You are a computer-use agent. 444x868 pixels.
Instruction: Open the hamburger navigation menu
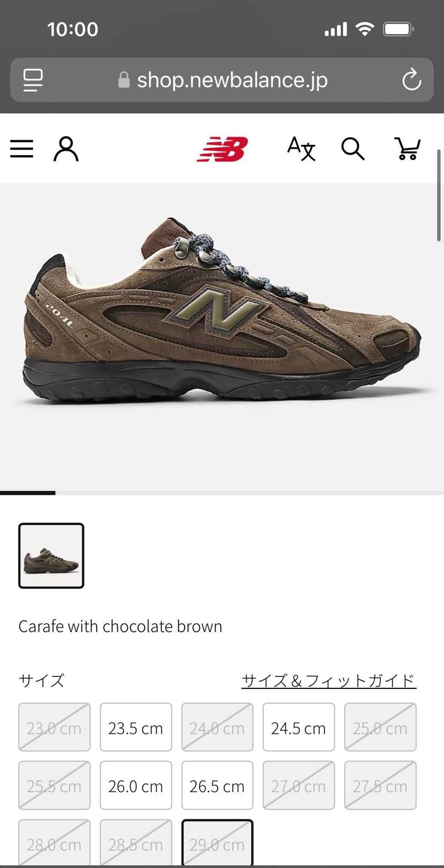tap(21, 149)
